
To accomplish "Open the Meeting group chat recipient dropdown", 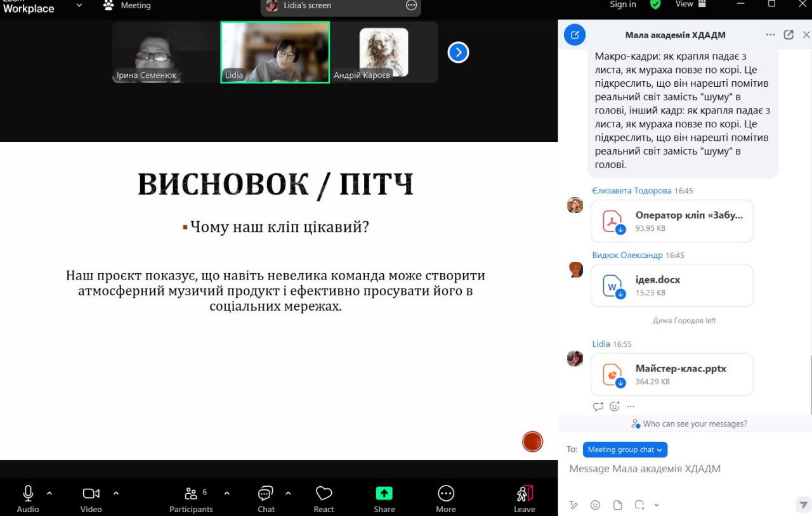I will tap(625, 449).
